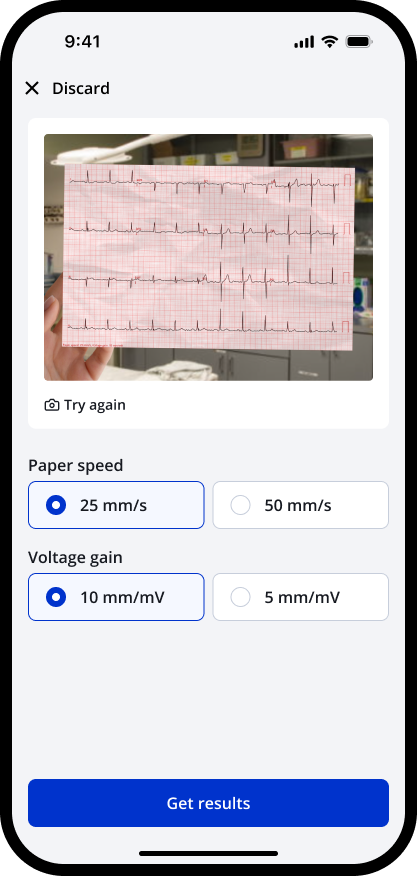Image resolution: width=417 pixels, height=876 pixels.
Task: Tap the 25 mm/s option label
Action: 113,505
